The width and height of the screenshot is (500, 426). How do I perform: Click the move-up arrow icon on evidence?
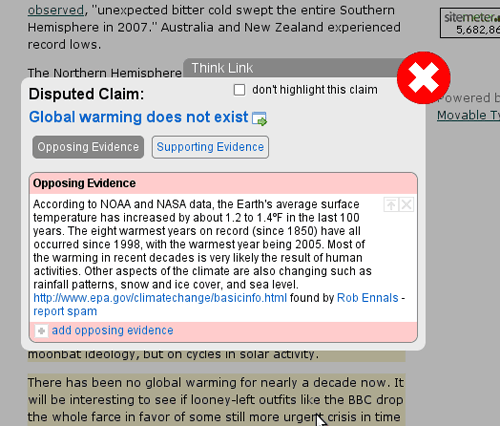click(x=391, y=205)
